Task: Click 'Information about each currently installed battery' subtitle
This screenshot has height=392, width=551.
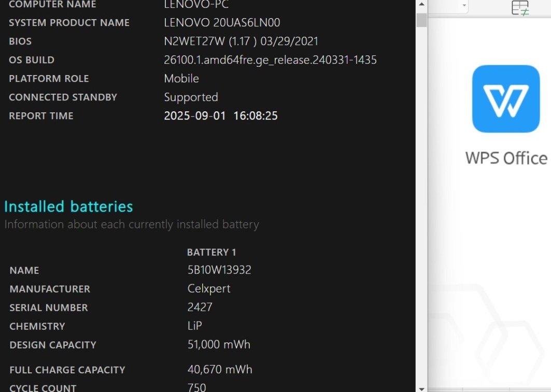Action: 132,224
